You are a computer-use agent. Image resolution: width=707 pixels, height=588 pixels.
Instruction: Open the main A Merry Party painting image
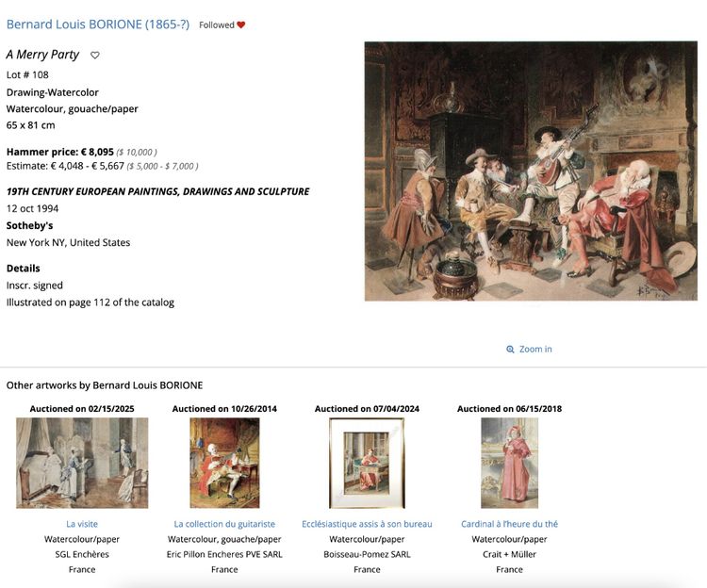531,171
